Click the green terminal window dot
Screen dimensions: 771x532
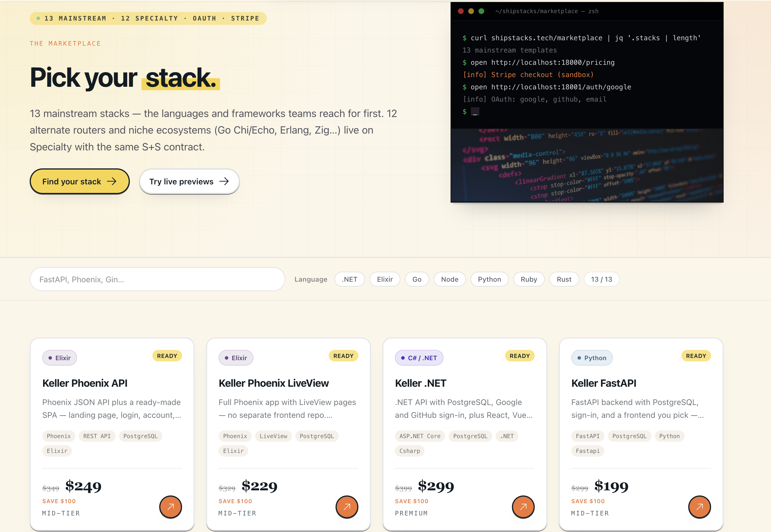(481, 11)
